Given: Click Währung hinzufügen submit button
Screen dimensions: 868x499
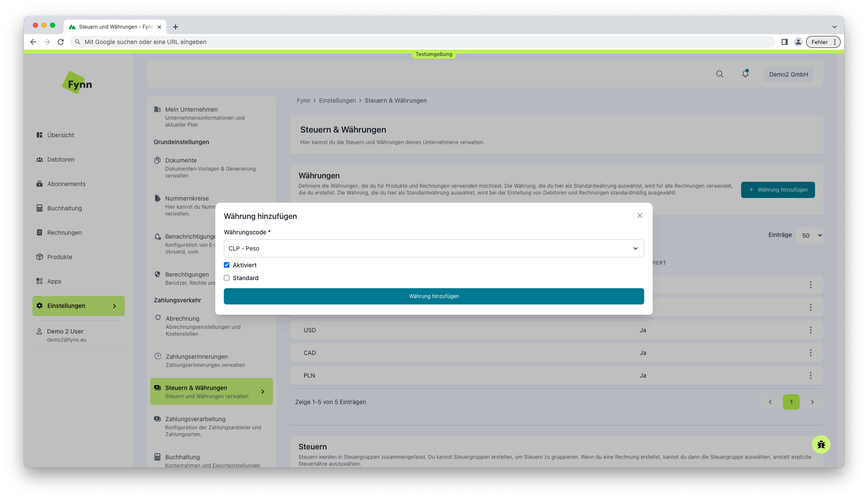Looking at the screenshot, I should coord(434,296).
